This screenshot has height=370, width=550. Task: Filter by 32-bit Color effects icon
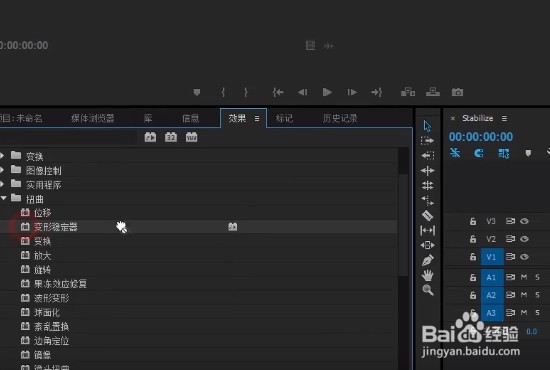[x=171, y=137]
